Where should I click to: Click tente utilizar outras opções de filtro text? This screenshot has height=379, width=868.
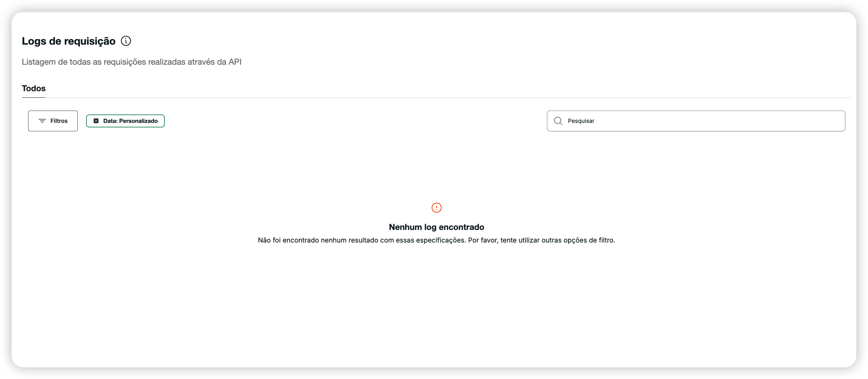pyautogui.click(x=558, y=240)
